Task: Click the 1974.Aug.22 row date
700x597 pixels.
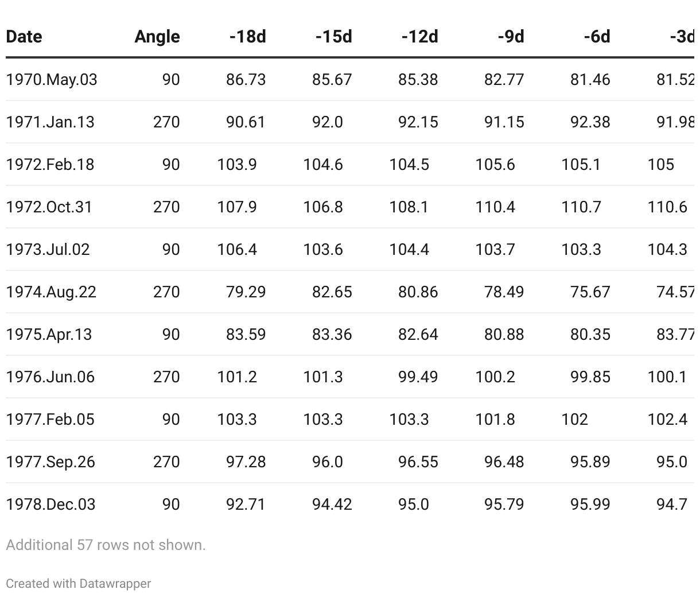Action: 51,292
